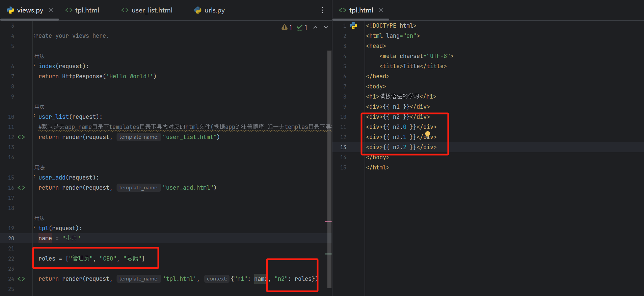Click the {{ n2.0 }} div line

[401, 127]
